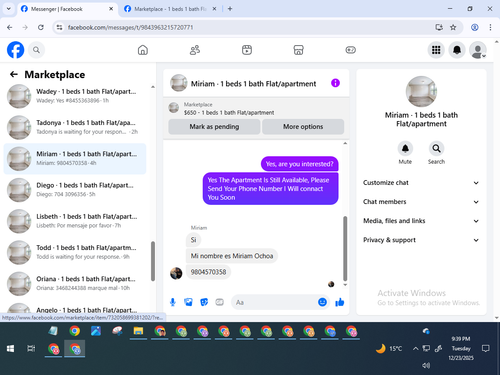Image resolution: width=500 pixels, height=375 pixels.
Task: Open Diego conversation in the list
Action: (75, 190)
